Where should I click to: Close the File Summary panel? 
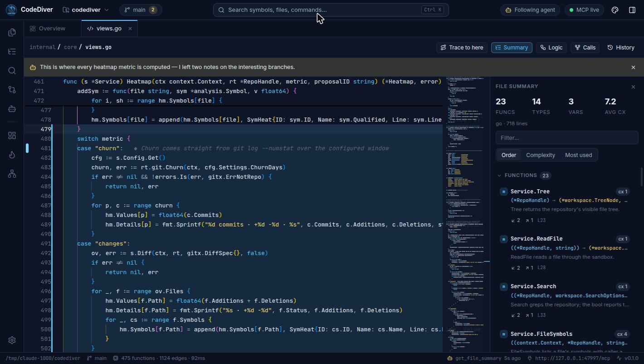pyautogui.click(x=633, y=87)
